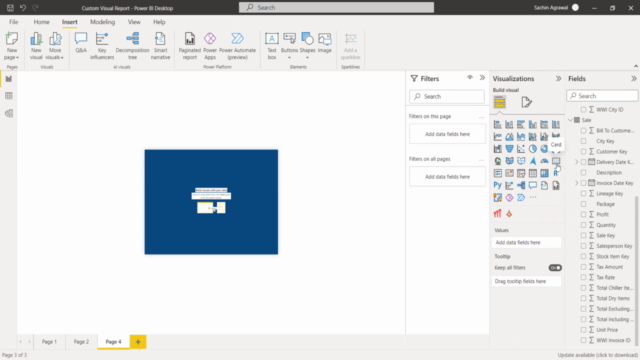
Task: Expand the Invoice Date Key hierarchy
Action: [577, 183]
